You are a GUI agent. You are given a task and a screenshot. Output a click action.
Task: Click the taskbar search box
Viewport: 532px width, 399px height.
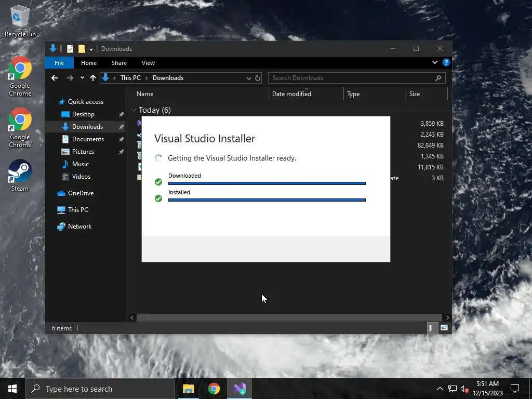coord(100,389)
